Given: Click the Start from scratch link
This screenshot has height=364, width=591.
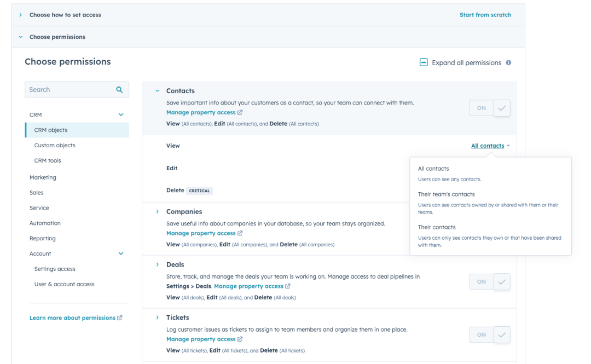Looking at the screenshot, I should (485, 15).
